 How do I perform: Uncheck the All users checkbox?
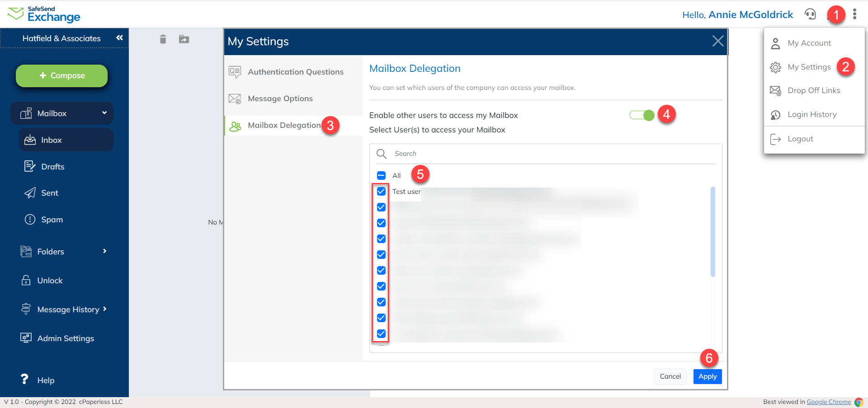[x=381, y=175]
